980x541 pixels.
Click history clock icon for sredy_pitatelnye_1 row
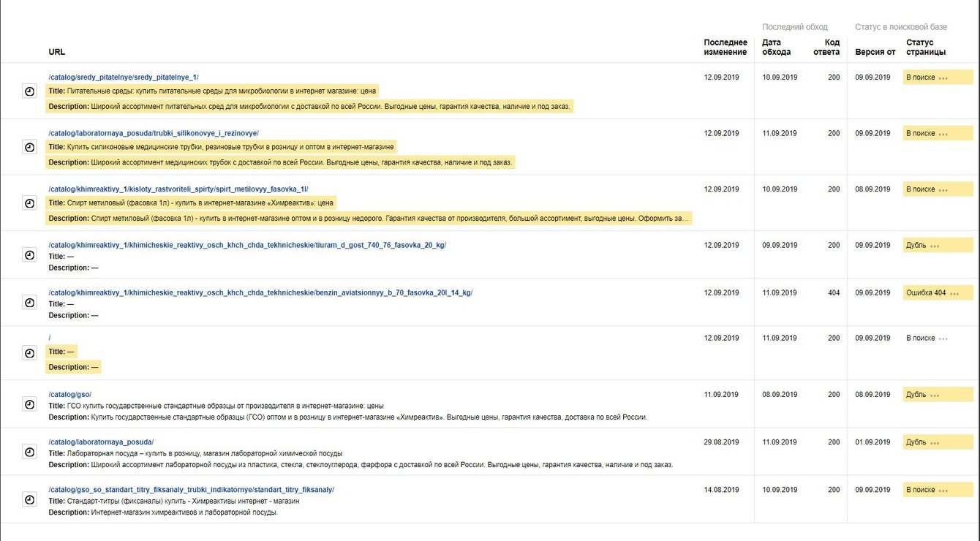29,91
